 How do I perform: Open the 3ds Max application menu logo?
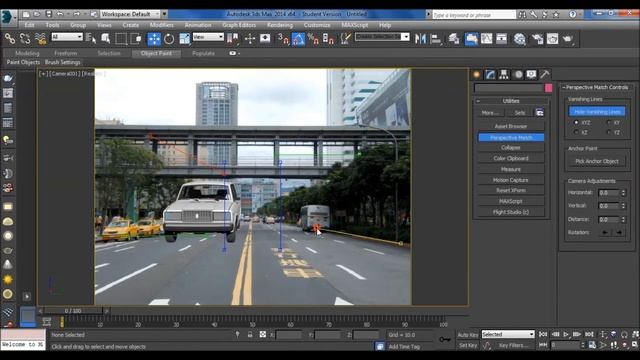coord(8,17)
